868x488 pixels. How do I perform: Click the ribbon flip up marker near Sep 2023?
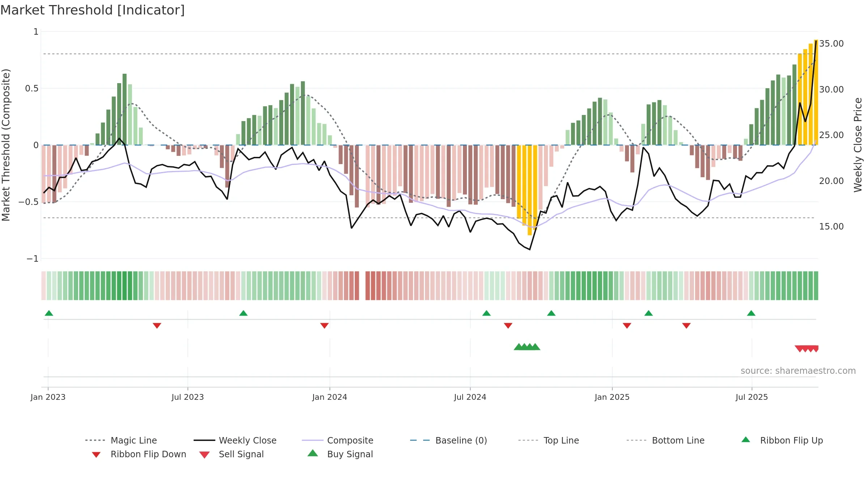pos(243,313)
